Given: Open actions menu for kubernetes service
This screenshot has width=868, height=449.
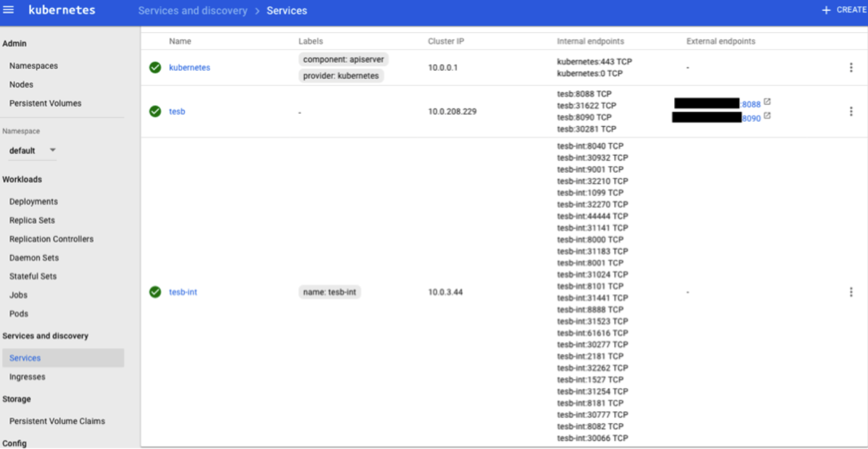Looking at the screenshot, I should (x=851, y=67).
